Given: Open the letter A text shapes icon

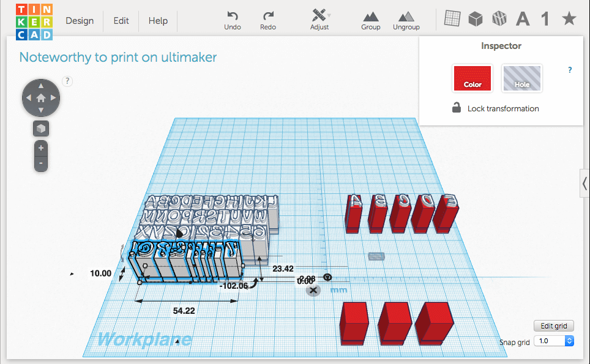Looking at the screenshot, I should pos(522,19).
